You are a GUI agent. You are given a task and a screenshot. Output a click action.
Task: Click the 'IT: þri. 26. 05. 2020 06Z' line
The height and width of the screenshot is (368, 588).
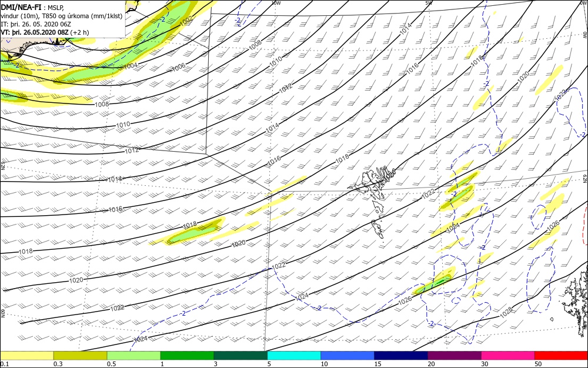pyautogui.click(x=36, y=24)
